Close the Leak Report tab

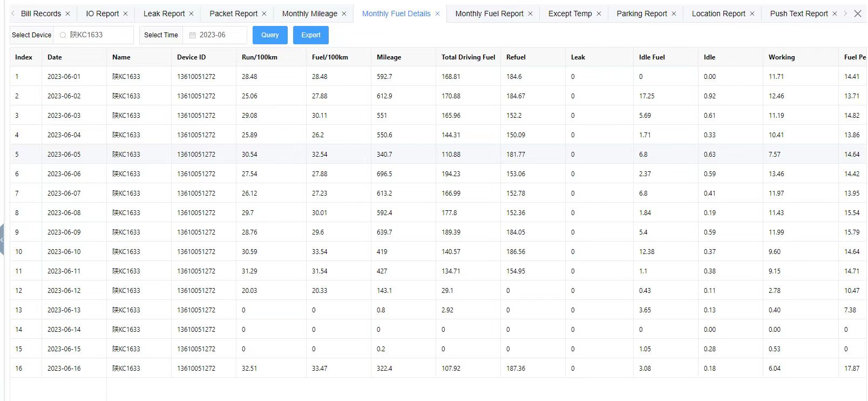point(191,14)
